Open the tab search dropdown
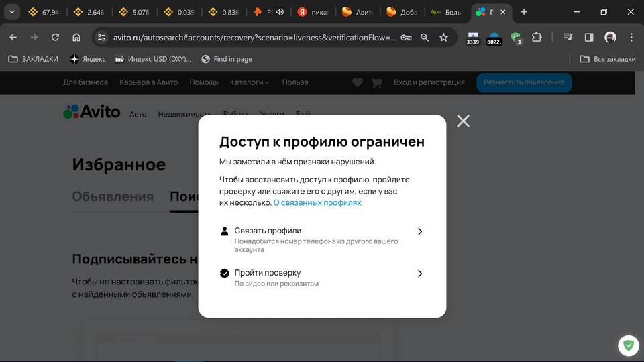644x362 pixels. coord(12,12)
